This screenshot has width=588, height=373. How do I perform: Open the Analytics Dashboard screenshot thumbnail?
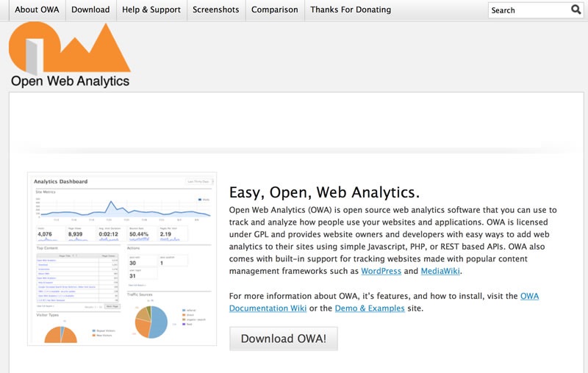pos(122,258)
